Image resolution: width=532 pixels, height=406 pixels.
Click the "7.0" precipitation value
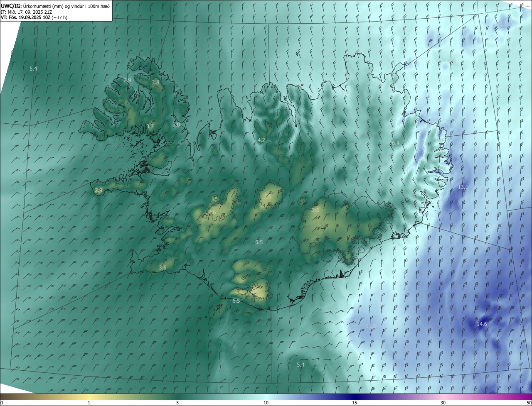point(176,125)
